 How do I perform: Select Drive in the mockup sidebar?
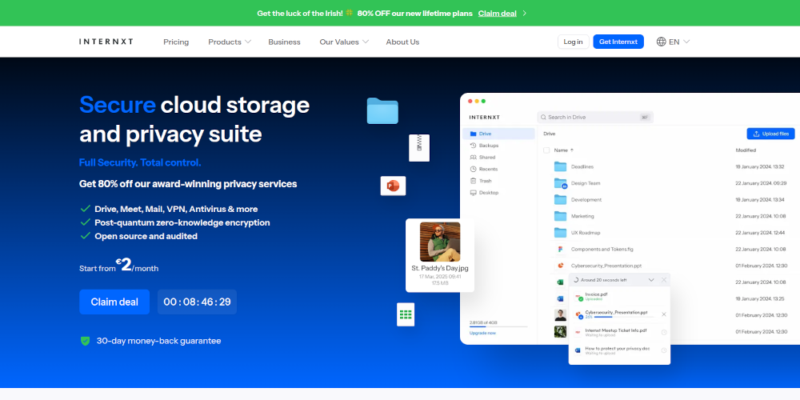[498, 134]
